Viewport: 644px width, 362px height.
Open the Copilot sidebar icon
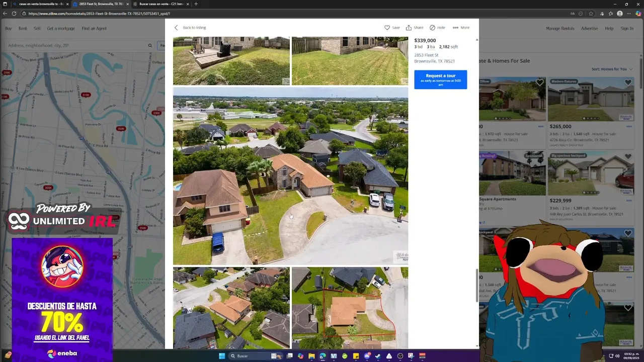coord(638,14)
